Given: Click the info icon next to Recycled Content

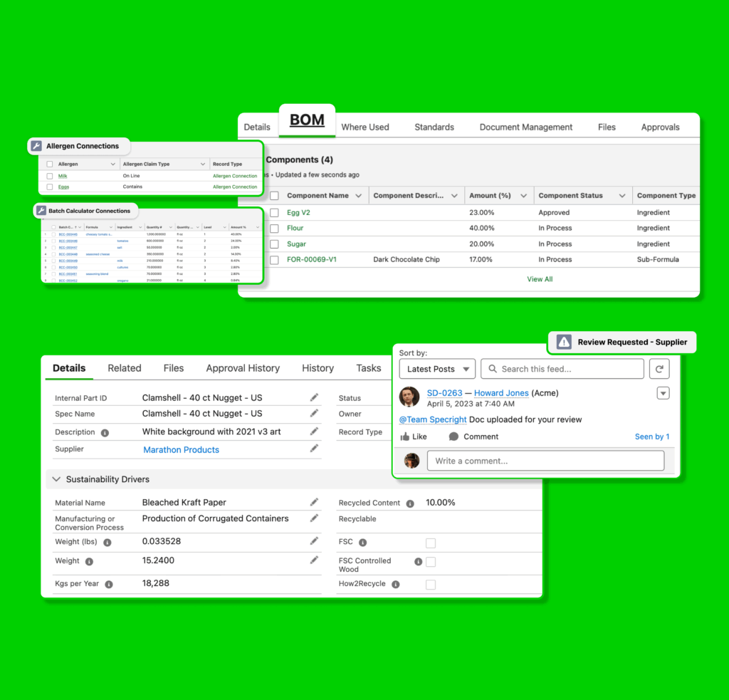Looking at the screenshot, I should click(x=410, y=503).
